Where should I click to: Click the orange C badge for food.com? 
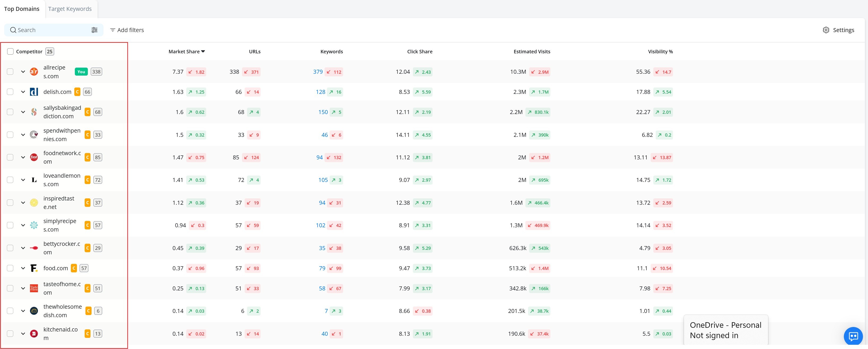74,268
